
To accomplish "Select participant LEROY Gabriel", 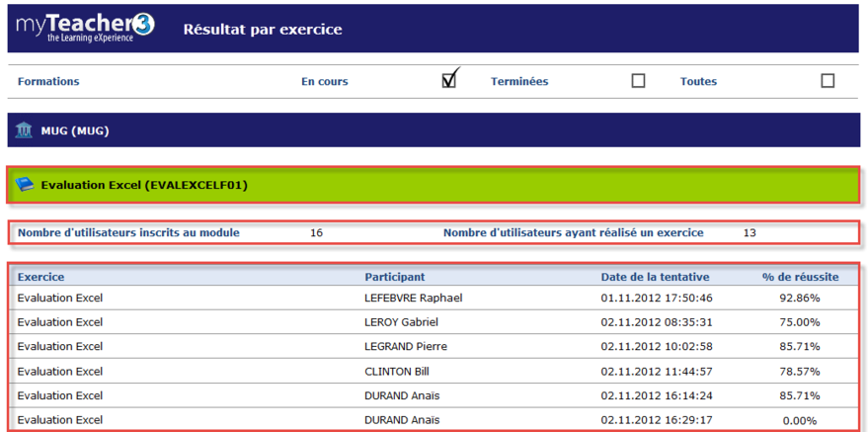I will click(401, 322).
